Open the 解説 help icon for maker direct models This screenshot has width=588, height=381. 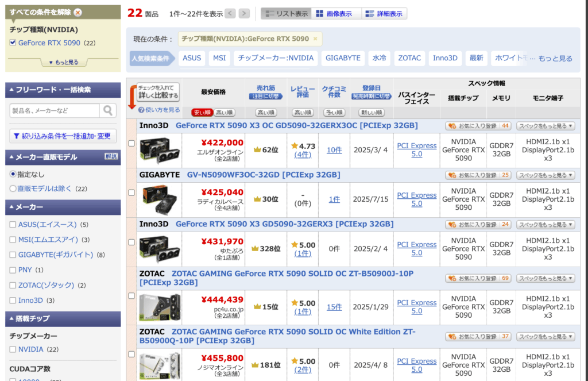pos(111,156)
